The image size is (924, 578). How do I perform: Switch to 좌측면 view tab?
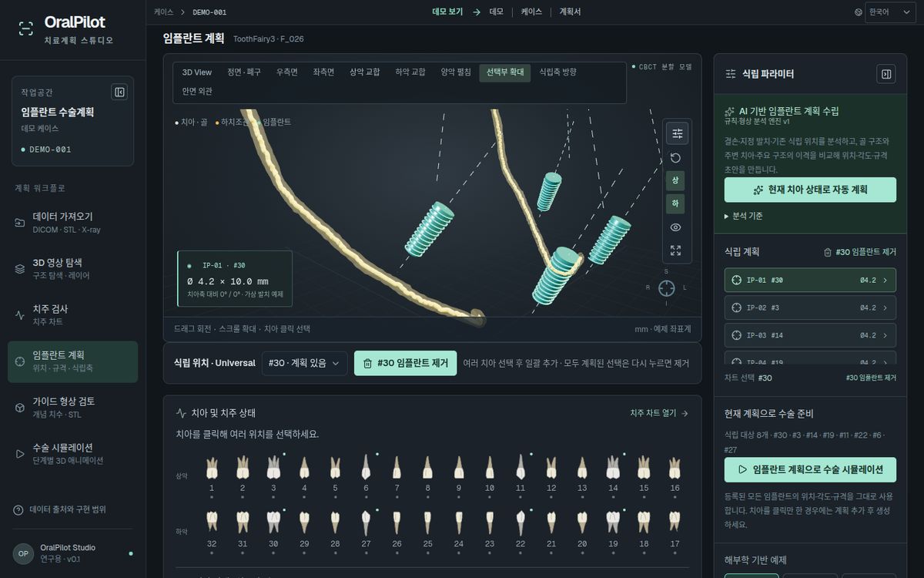coord(323,72)
